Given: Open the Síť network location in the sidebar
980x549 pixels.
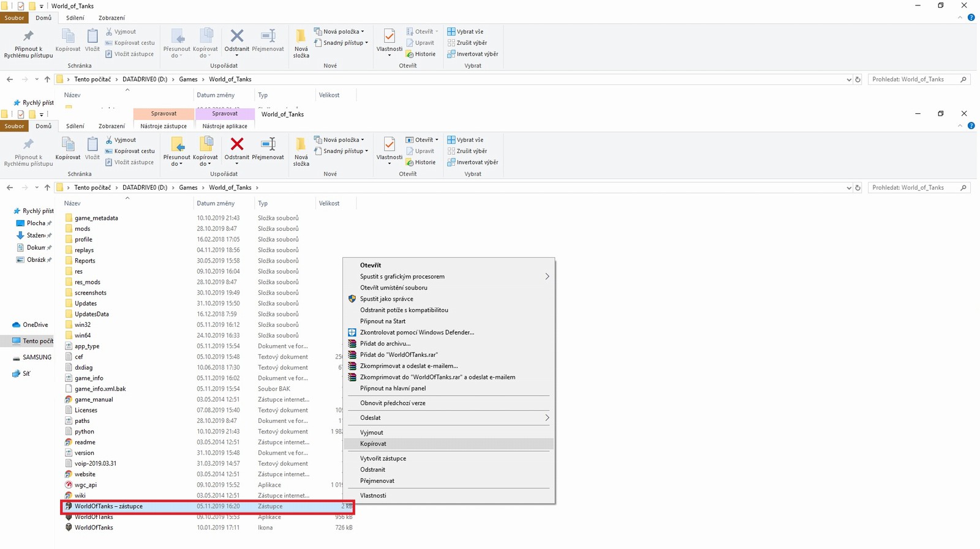Looking at the screenshot, I should 26,373.
